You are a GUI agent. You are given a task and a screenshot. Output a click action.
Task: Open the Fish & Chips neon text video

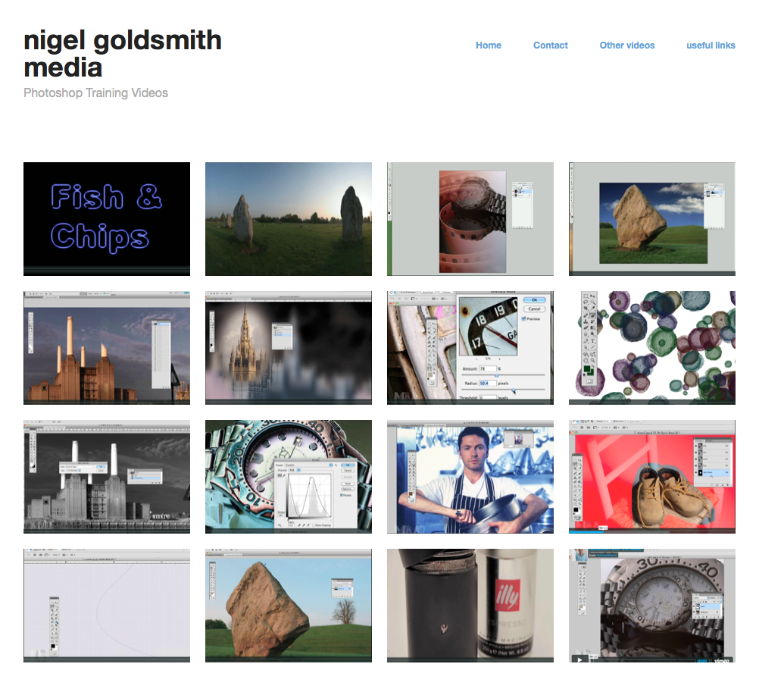(x=107, y=218)
